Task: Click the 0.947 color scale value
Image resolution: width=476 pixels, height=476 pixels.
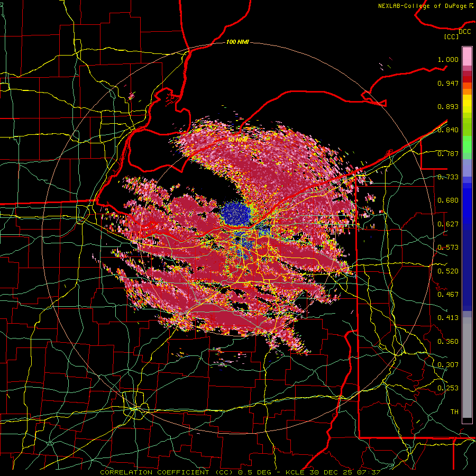Action: tap(448, 83)
